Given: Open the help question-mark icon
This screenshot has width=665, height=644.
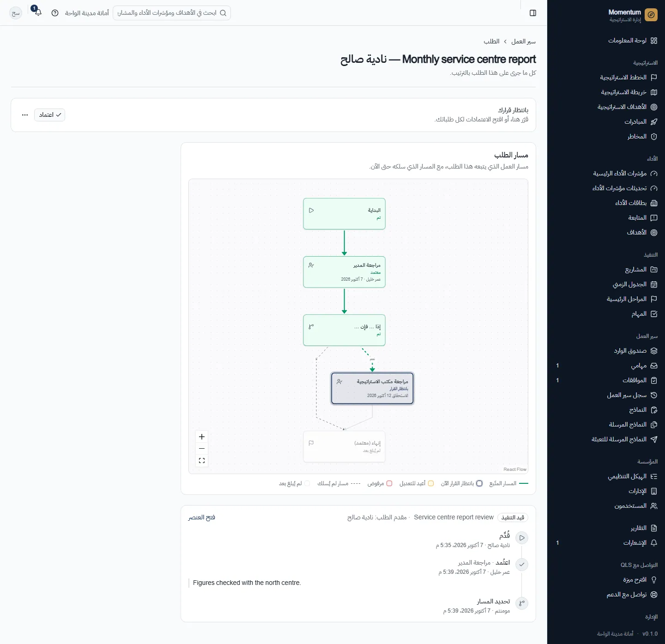Looking at the screenshot, I should [x=55, y=13].
